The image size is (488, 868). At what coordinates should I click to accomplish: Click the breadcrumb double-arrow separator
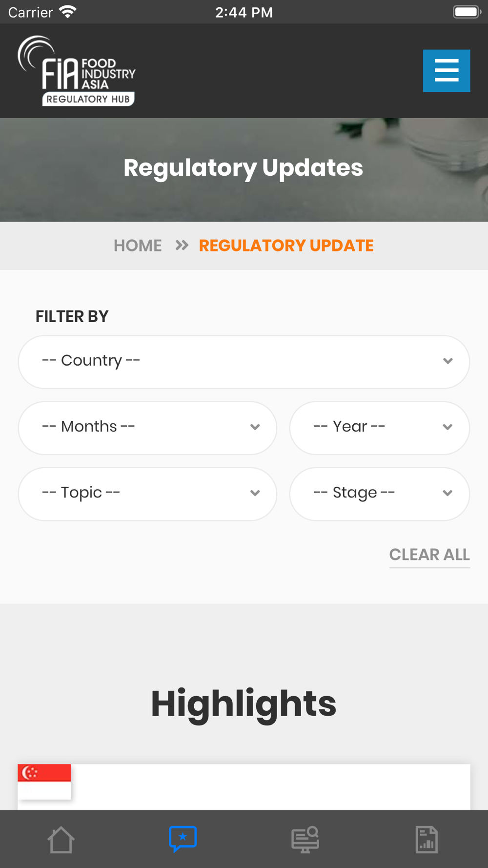click(x=182, y=245)
